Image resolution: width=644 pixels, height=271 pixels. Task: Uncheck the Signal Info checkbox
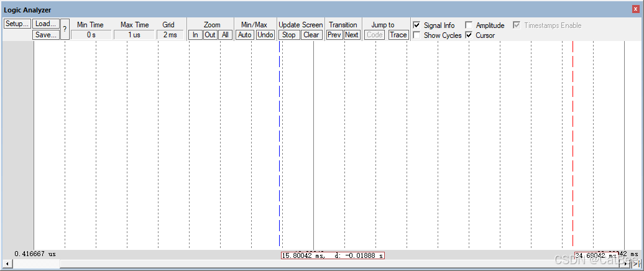click(416, 25)
